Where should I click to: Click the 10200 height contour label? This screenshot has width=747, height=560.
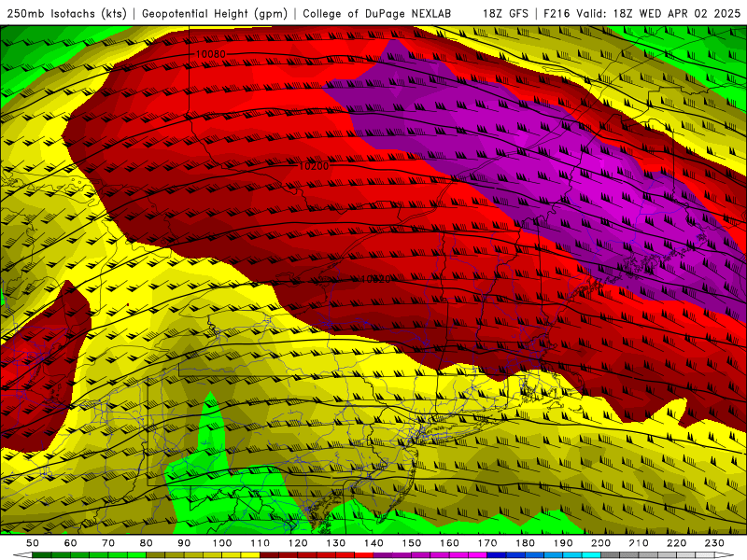point(314,166)
